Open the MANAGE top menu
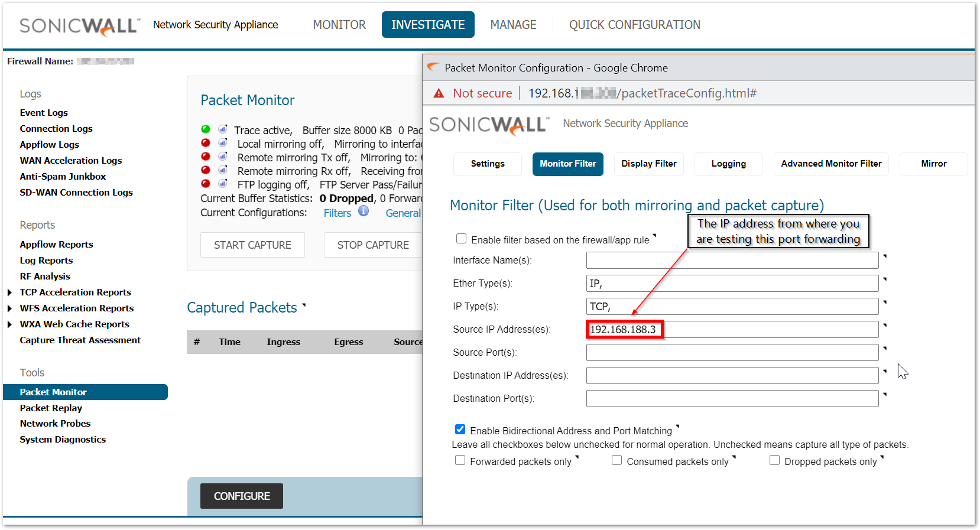The image size is (980, 530). [x=513, y=25]
